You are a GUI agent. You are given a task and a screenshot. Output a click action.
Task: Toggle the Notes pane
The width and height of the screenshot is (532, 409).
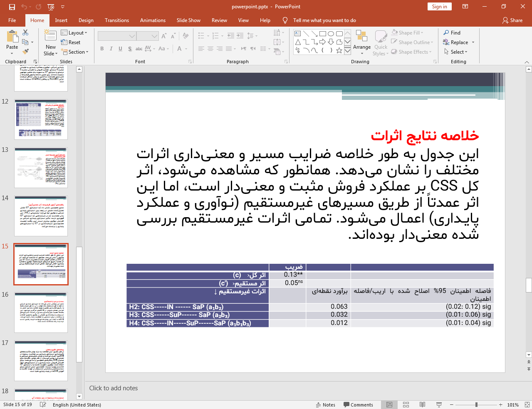pos(326,405)
